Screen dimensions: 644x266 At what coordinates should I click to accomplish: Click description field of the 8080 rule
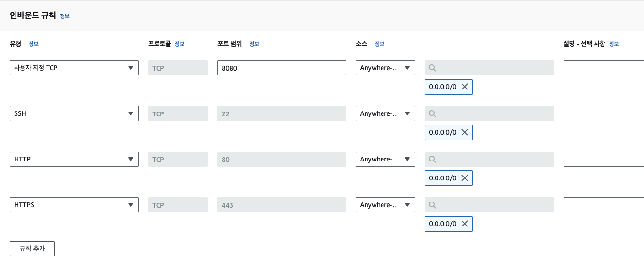tap(604, 68)
